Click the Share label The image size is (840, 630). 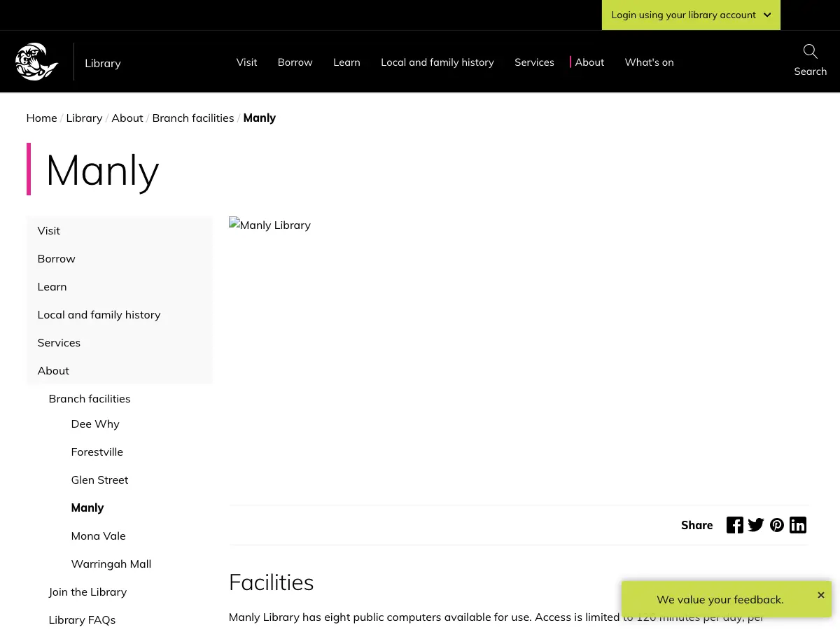[696, 525]
